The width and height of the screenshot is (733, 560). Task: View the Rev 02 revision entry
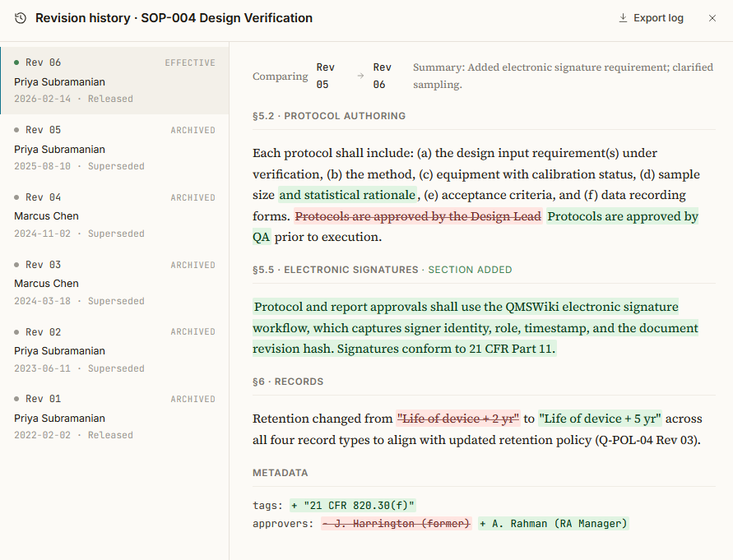(114, 349)
